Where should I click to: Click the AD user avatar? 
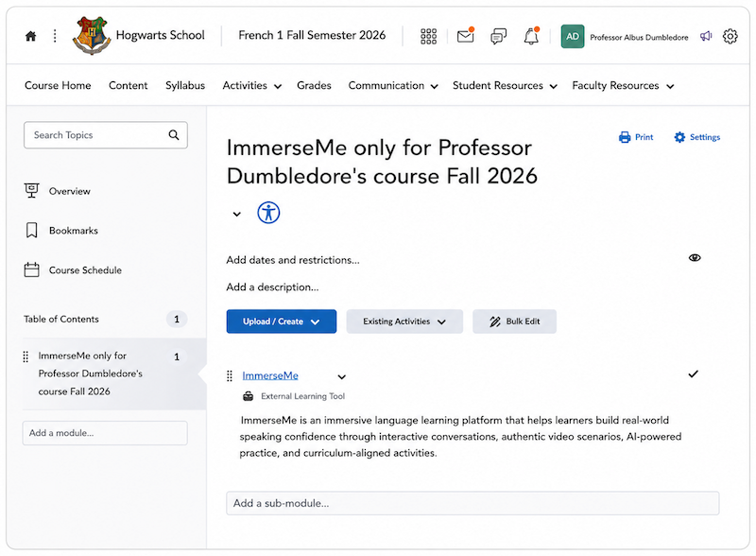(573, 37)
